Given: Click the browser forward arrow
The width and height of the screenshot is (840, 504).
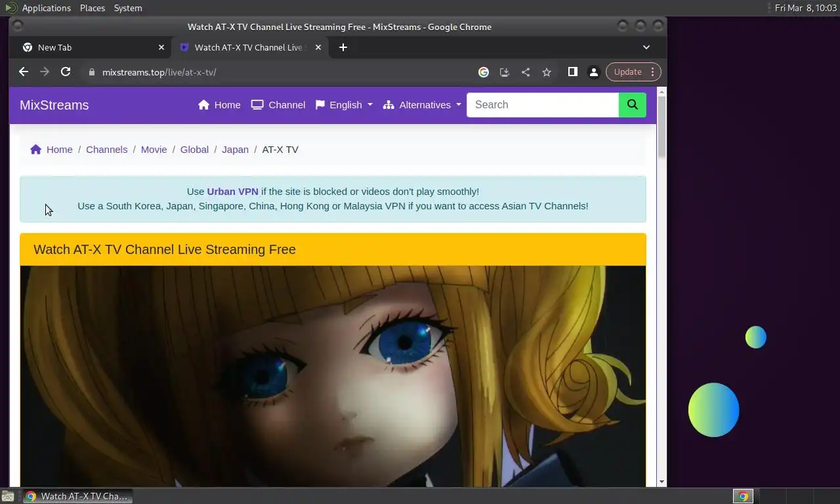Looking at the screenshot, I should click(x=45, y=72).
